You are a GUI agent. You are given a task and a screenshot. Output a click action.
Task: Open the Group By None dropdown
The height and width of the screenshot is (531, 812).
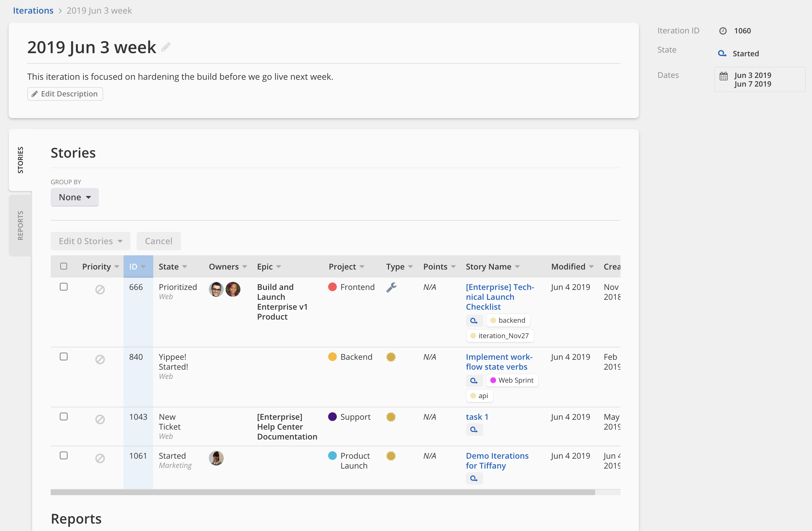[74, 197]
